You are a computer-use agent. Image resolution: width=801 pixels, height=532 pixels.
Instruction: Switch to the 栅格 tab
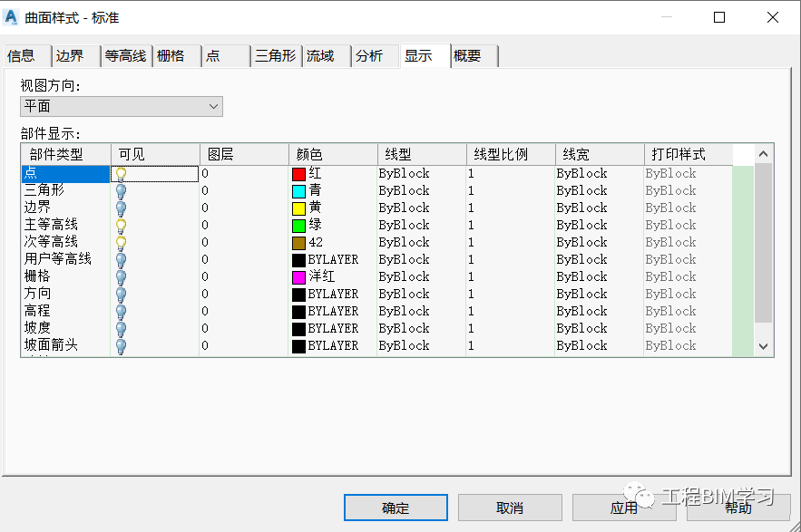tap(177, 55)
